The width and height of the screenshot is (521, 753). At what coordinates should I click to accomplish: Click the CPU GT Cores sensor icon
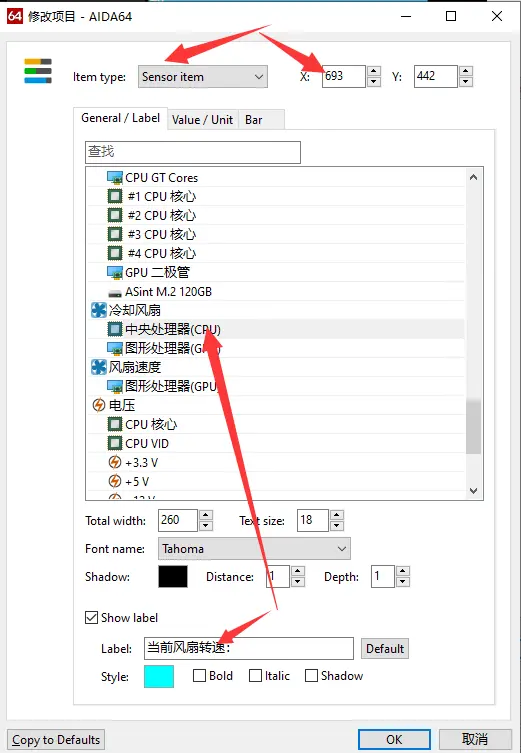(x=115, y=178)
